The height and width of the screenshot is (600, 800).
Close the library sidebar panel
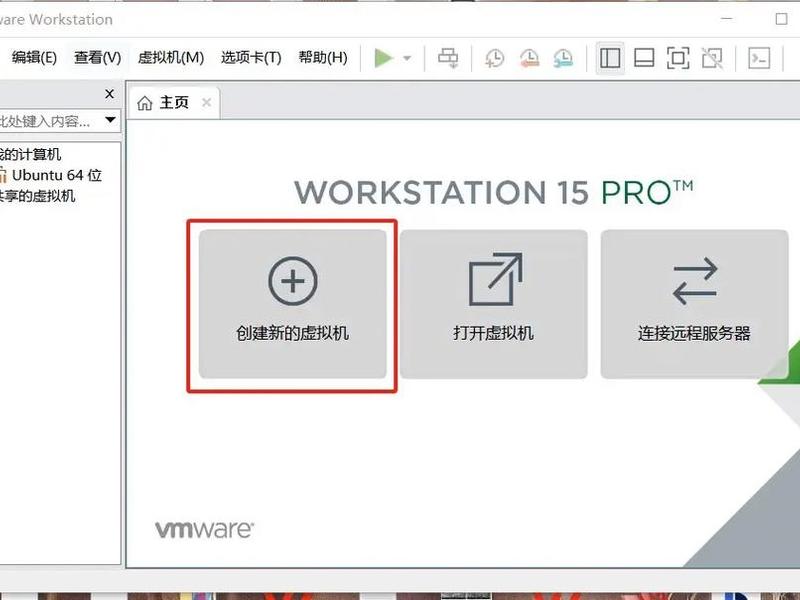point(109,94)
